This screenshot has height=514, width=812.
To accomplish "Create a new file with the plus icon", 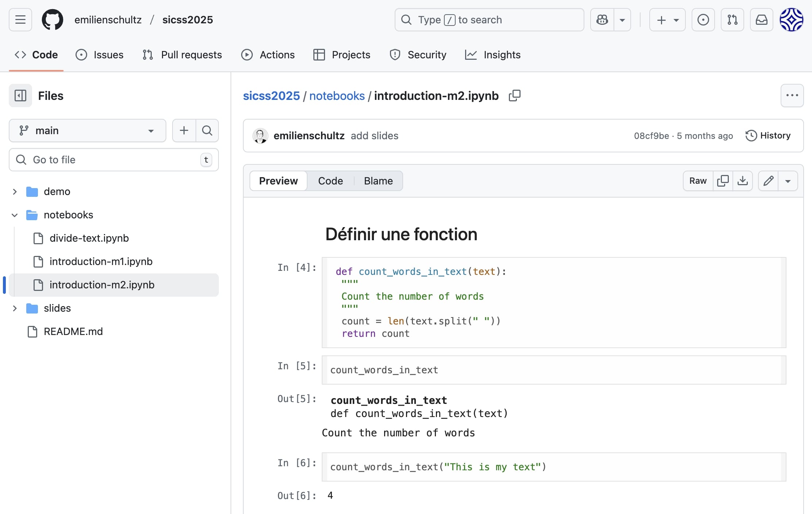I will pyautogui.click(x=184, y=130).
